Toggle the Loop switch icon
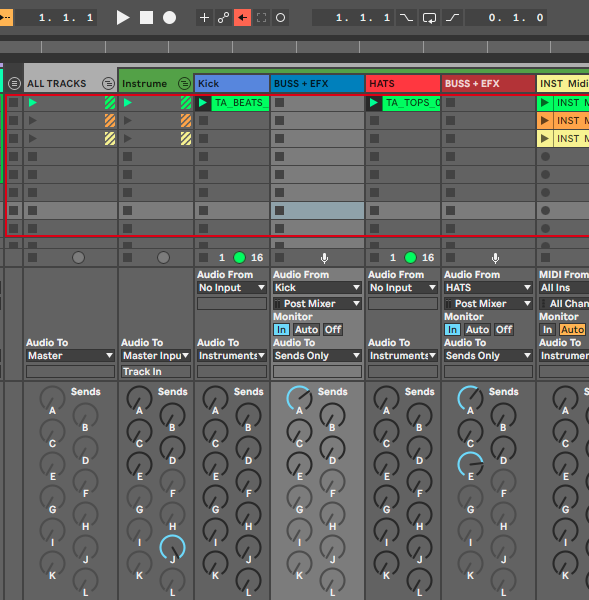The width and height of the screenshot is (589, 600). (429, 18)
